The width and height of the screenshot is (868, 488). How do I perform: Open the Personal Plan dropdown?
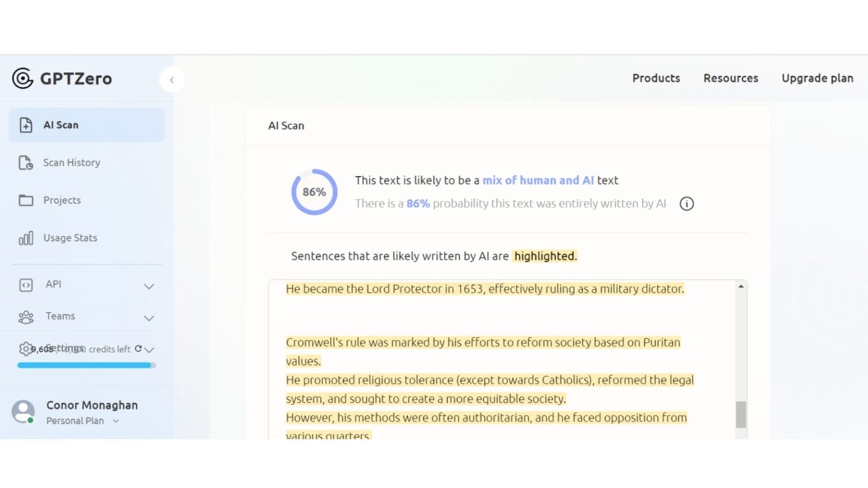pyautogui.click(x=116, y=421)
